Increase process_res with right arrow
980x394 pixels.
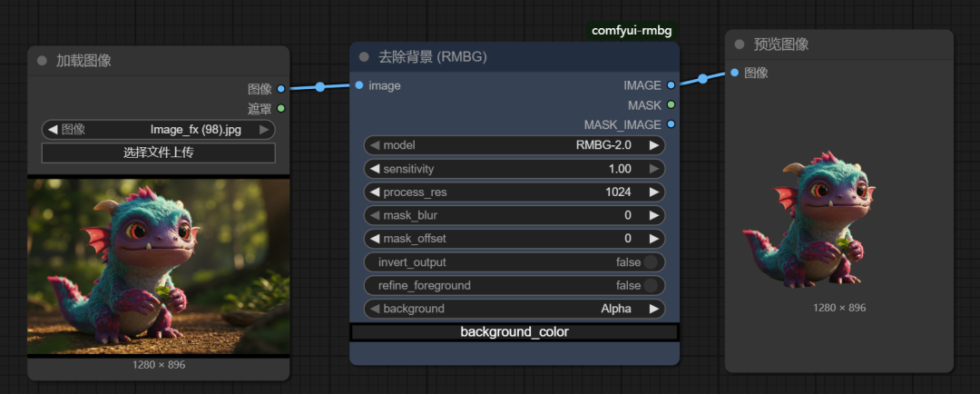[653, 192]
